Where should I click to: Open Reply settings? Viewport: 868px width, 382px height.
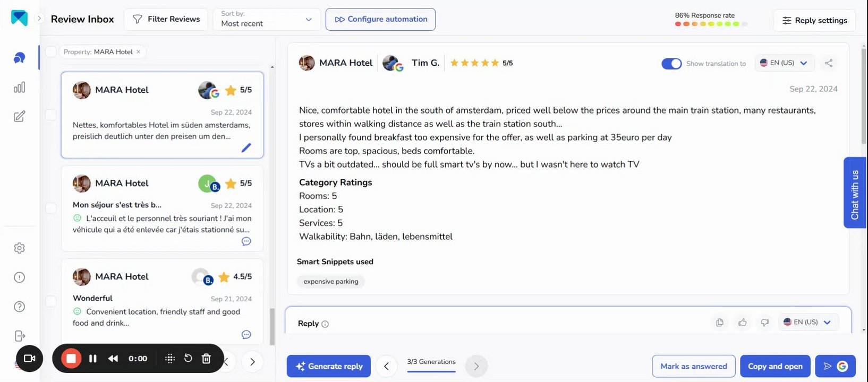(814, 20)
